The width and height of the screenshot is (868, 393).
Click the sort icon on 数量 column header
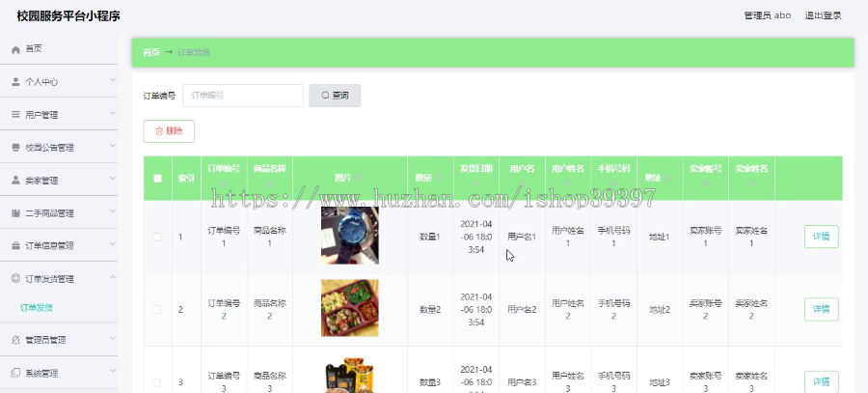(x=439, y=178)
